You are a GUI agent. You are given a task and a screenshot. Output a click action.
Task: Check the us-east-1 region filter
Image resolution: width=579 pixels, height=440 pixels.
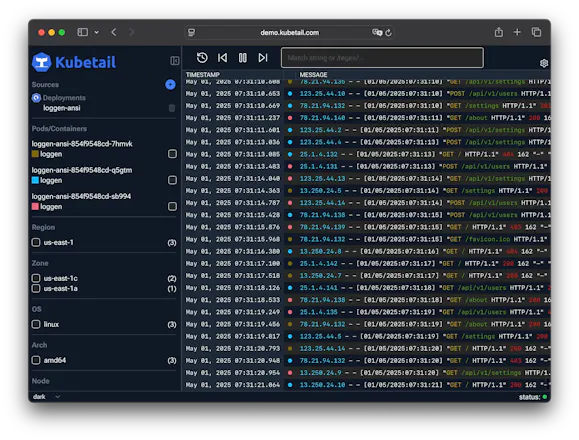coord(36,243)
